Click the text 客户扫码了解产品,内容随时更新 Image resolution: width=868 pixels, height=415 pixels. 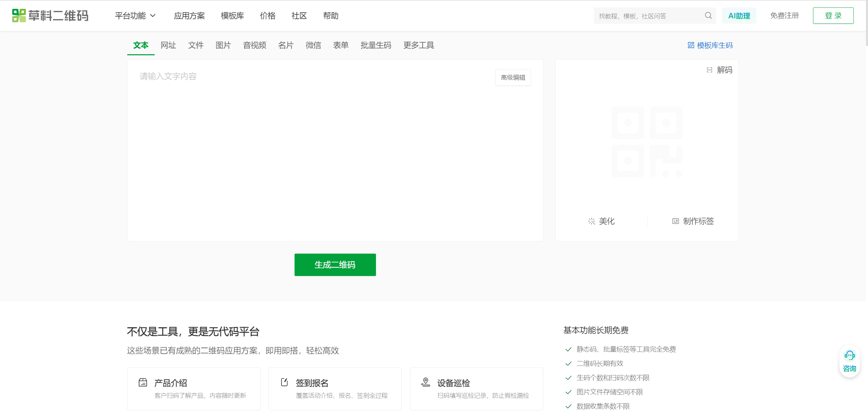pos(200,395)
